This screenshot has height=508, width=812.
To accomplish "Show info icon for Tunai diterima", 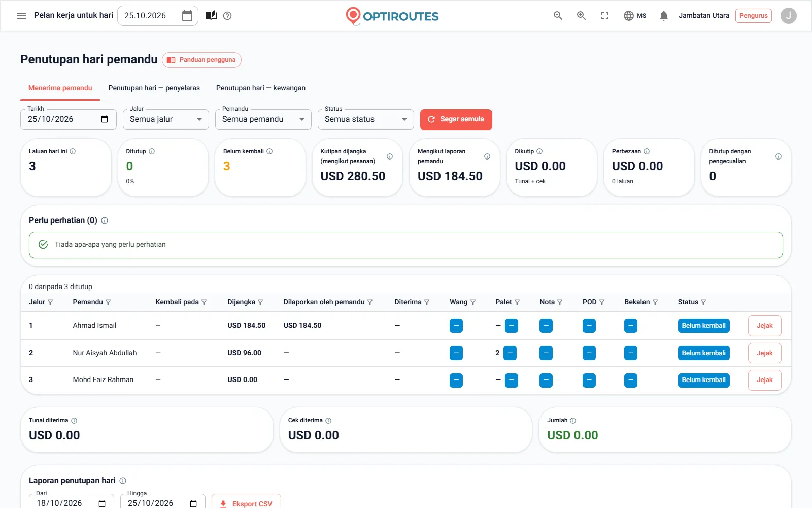I will [74, 421].
